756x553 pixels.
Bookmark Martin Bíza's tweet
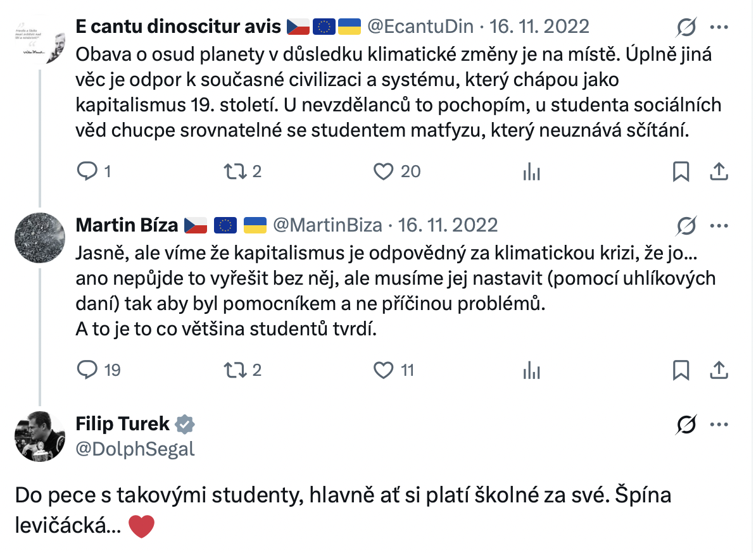681,370
